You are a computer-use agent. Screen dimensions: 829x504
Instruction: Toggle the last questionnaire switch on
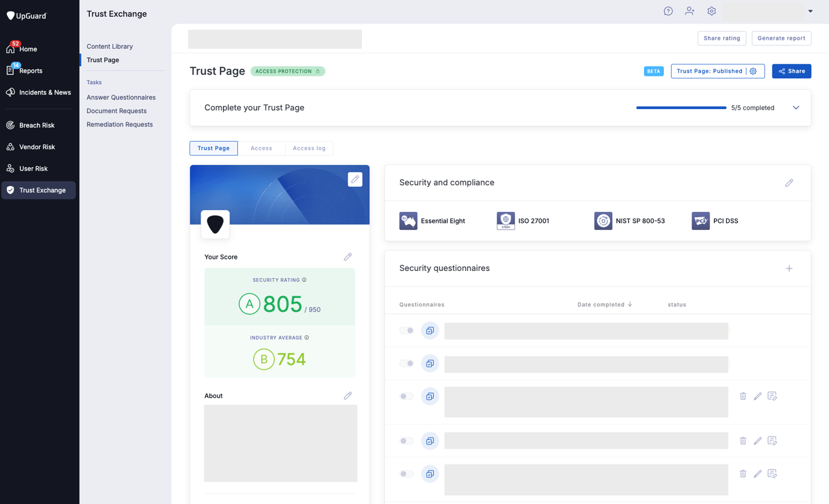click(x=406, y=473)
